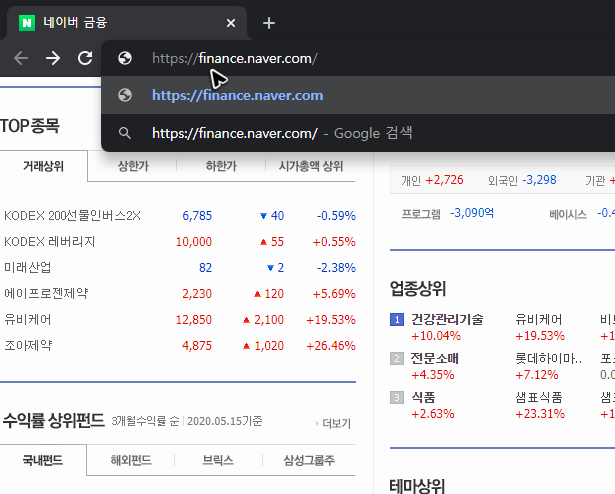
Task: Click rank 3 badge beside 식품
Action: point(397,397)
